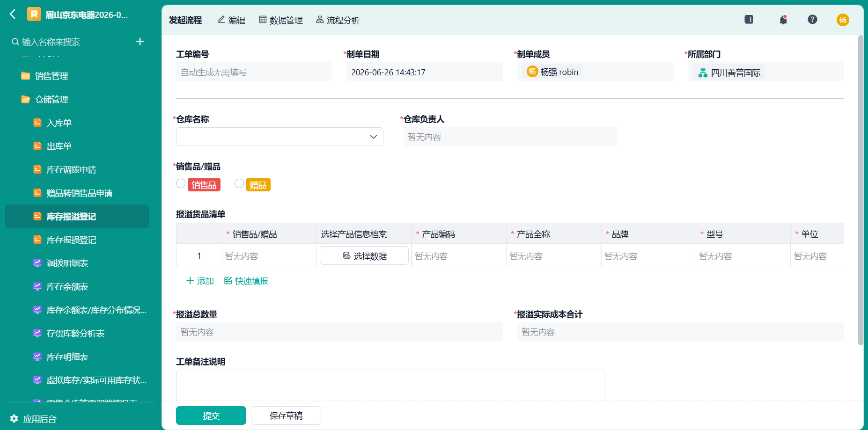Open the notebook icon in header

[x=749, y=20]
